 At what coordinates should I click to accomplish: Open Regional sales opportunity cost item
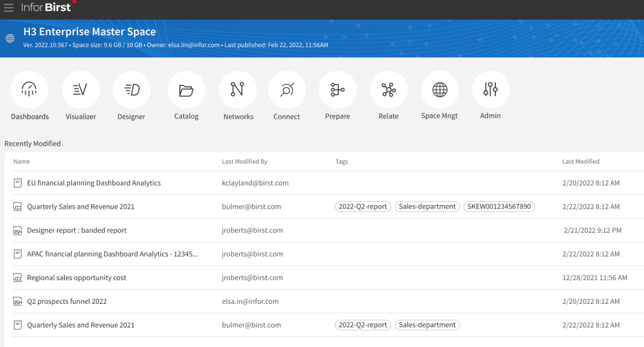tap(77, 278)
